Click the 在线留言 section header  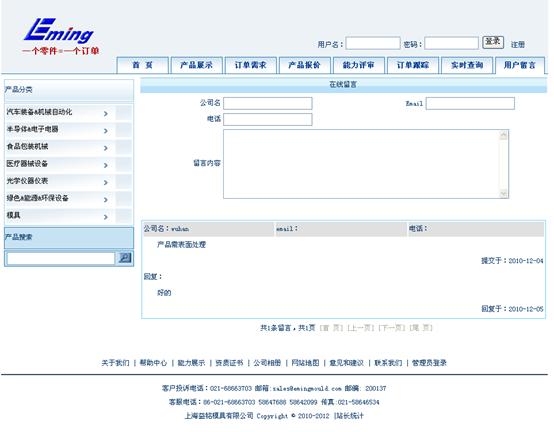(x=343, y=84)
